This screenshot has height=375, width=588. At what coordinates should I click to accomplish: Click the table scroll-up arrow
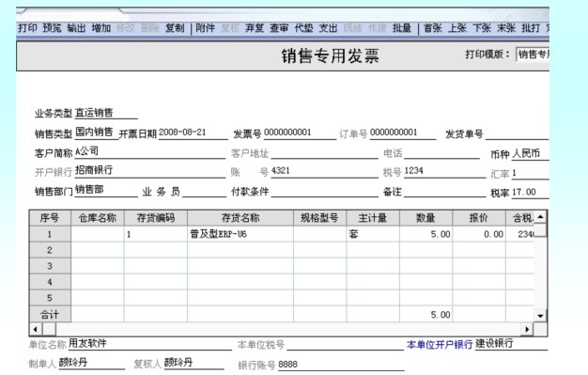540,217
